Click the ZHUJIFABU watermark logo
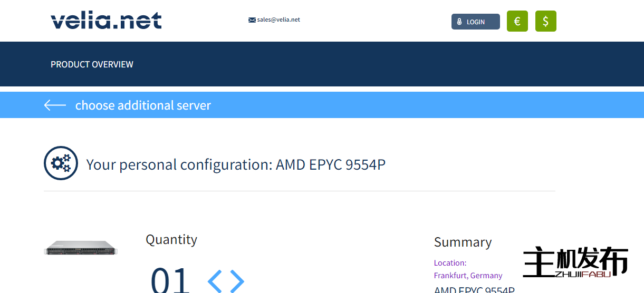The image size is (644, 293). pos(575,262)
